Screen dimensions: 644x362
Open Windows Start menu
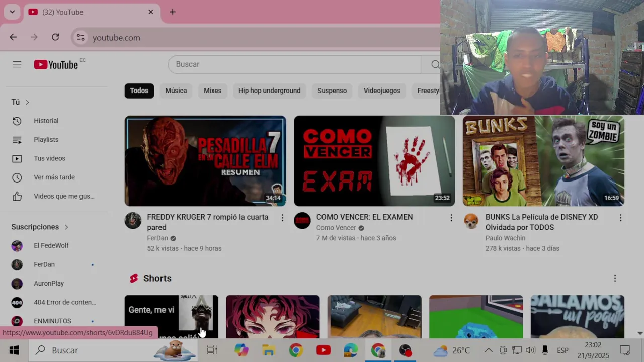pyautogui.click(x=14, y=350)
